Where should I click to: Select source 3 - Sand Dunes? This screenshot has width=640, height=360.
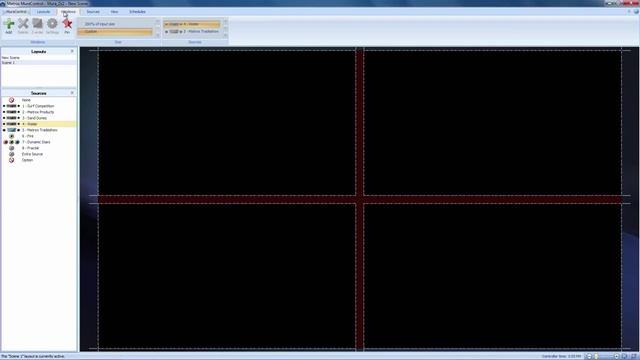pyautogui.click(x=39, y=118)
